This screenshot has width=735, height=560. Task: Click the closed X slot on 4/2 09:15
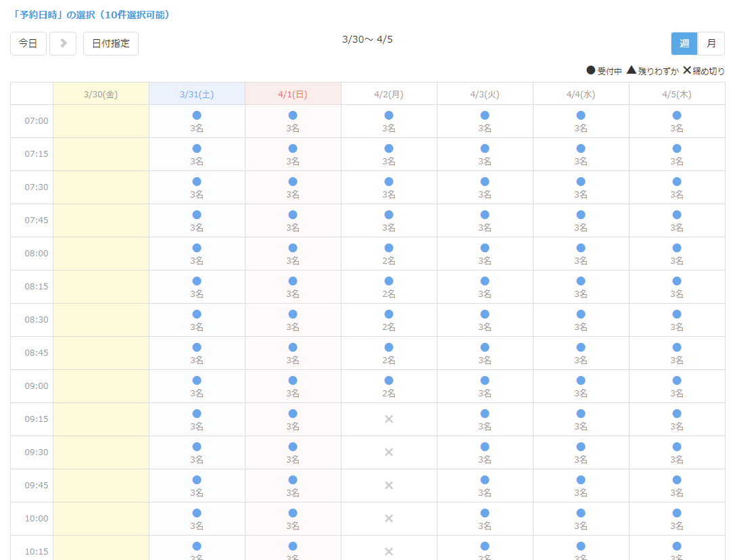tap(389, 419)
